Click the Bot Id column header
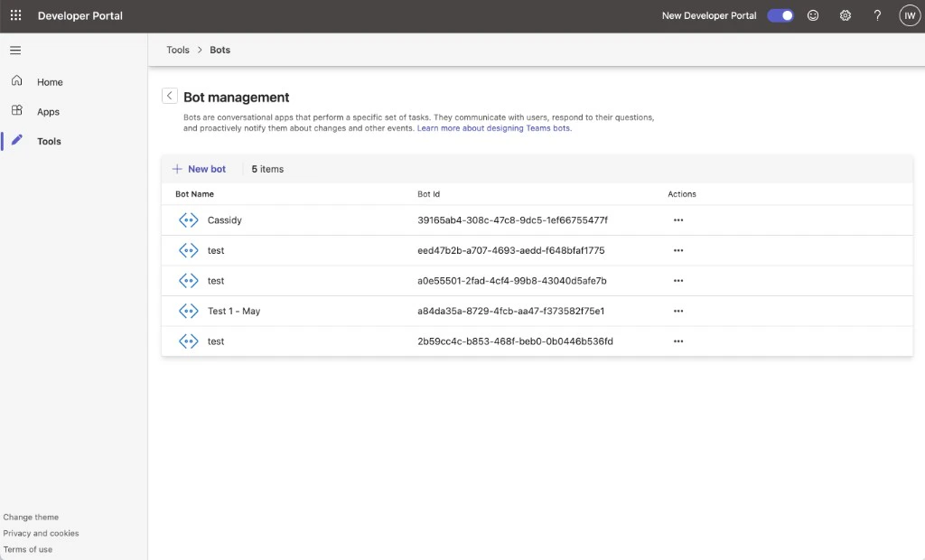The width and height of the screenshot is (925, 560). (x=429, y=194)
